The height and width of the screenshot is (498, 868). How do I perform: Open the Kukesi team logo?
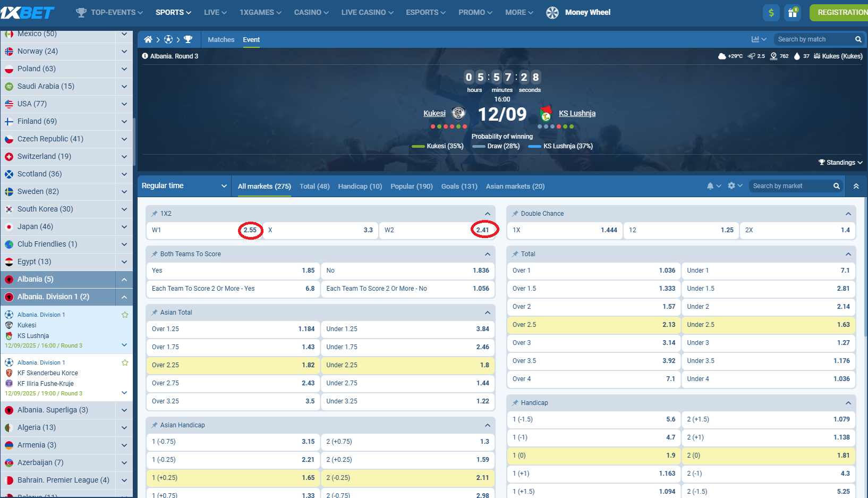(x=458, y=113)
